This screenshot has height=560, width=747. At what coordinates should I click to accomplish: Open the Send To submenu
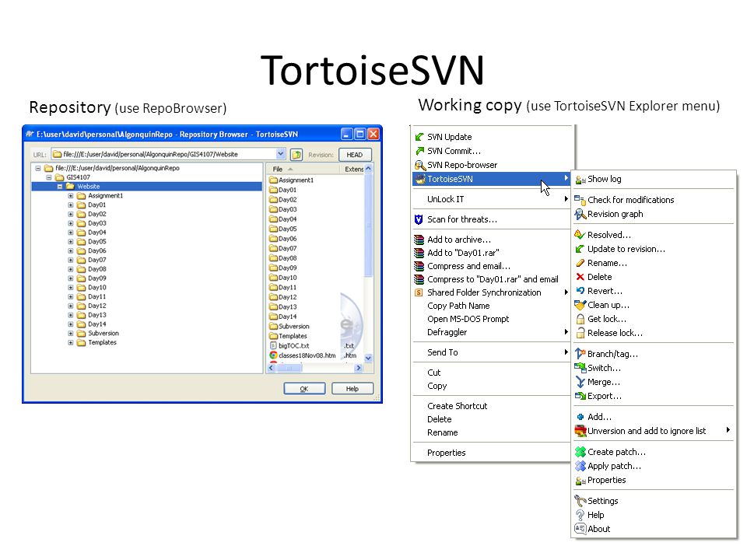click(x=492, y=352)
